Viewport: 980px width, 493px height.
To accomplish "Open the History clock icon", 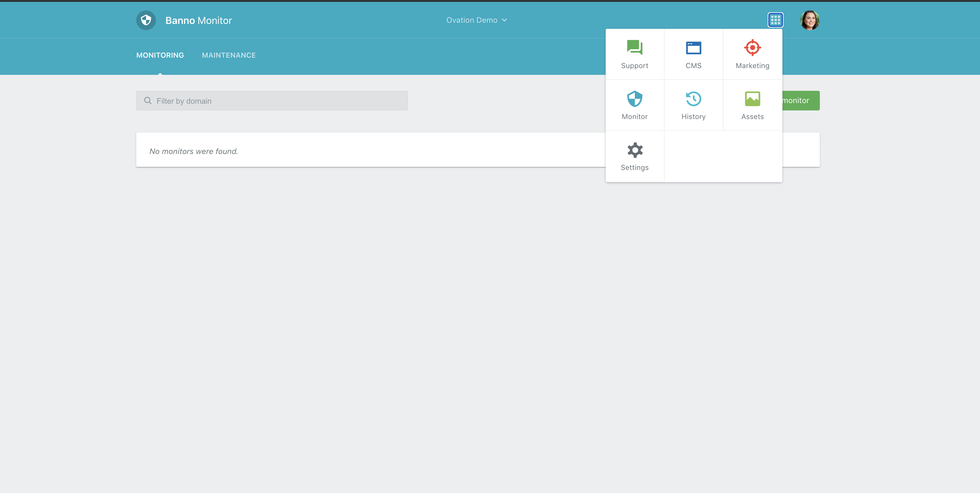I will (x=693, y=99).
